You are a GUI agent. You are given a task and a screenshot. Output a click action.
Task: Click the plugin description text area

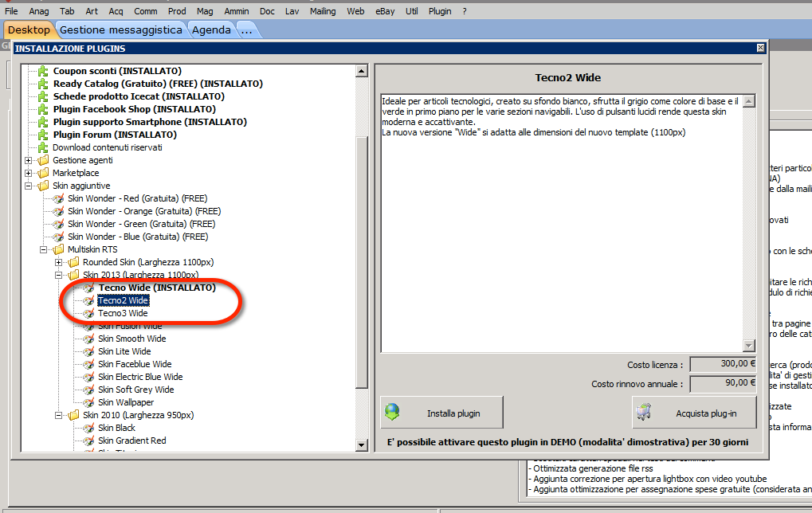[562, 224]
